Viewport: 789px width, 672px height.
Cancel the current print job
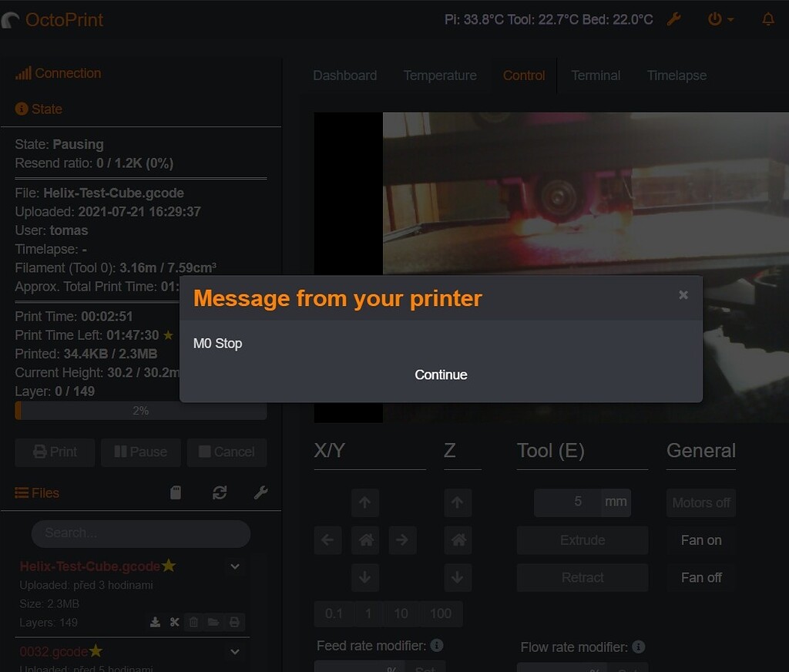[x=227, y=452]
